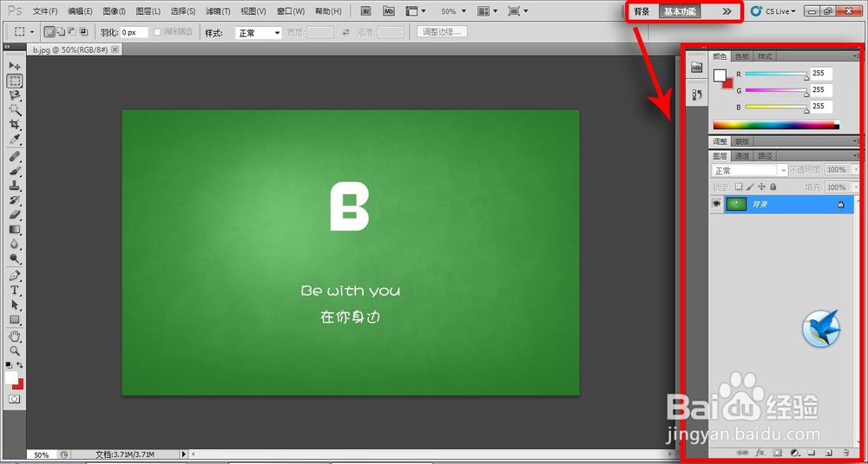The width and height of the screenshot is (868, 464).
Task: Select the Rectangle shape tool
Action: coord(15,319)
